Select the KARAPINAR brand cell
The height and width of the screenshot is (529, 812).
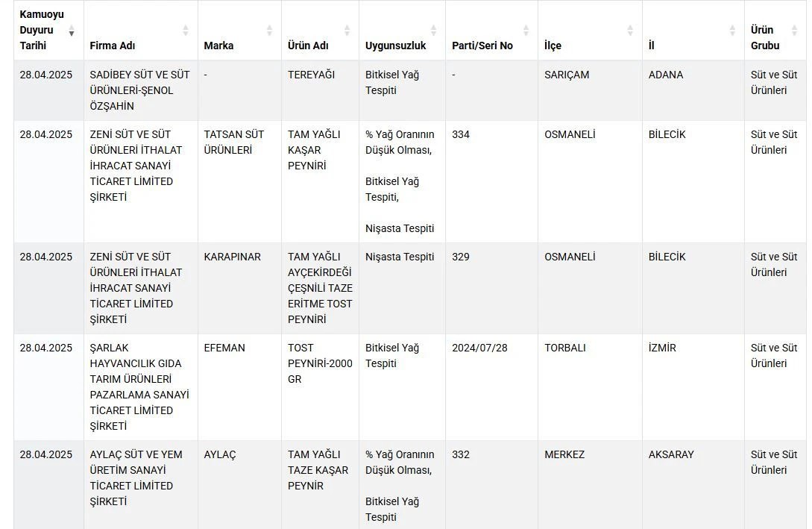[x=233, y=257]
